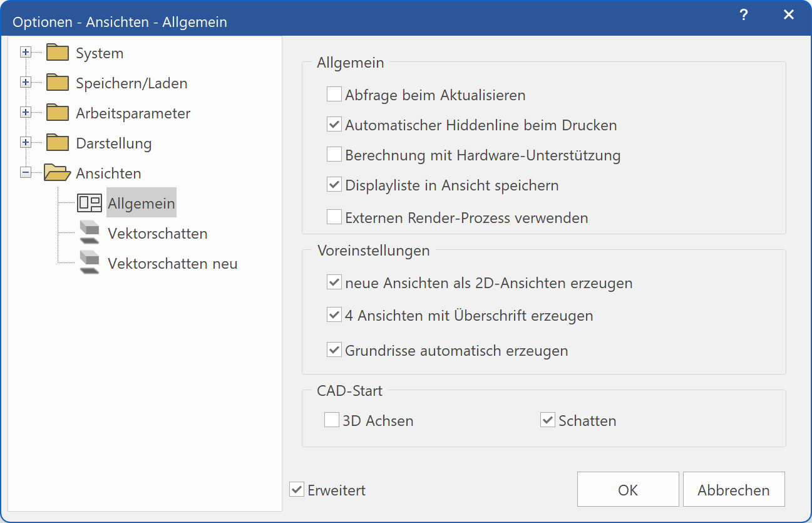Disable the Schatten checkbox

548,420
